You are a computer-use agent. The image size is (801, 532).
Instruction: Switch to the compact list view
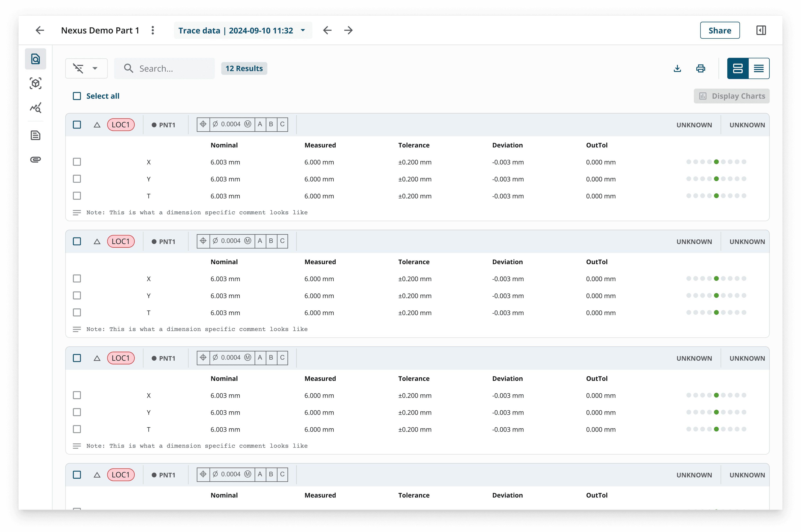tap(759, 69)
